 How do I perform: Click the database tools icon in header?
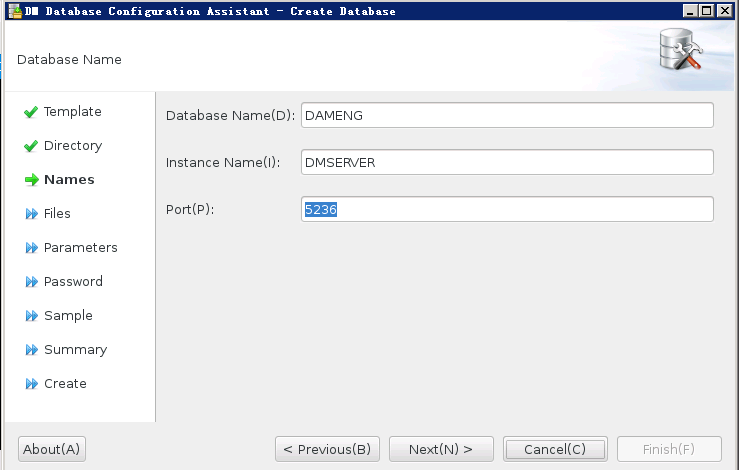coord(680,49)
